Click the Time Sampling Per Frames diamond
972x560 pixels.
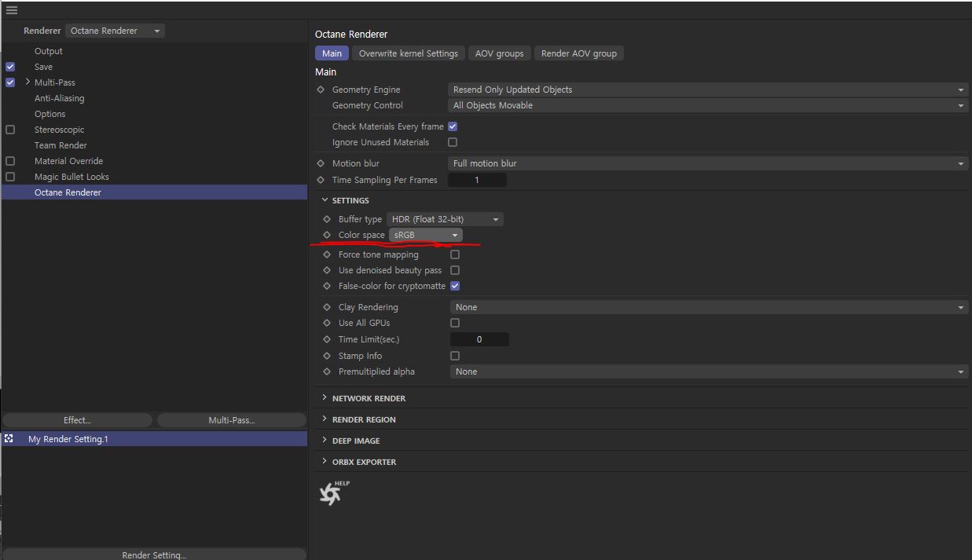[x=321, y=180]
